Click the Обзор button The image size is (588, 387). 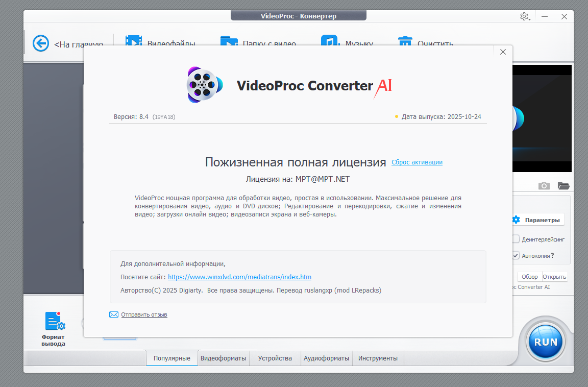529,277
